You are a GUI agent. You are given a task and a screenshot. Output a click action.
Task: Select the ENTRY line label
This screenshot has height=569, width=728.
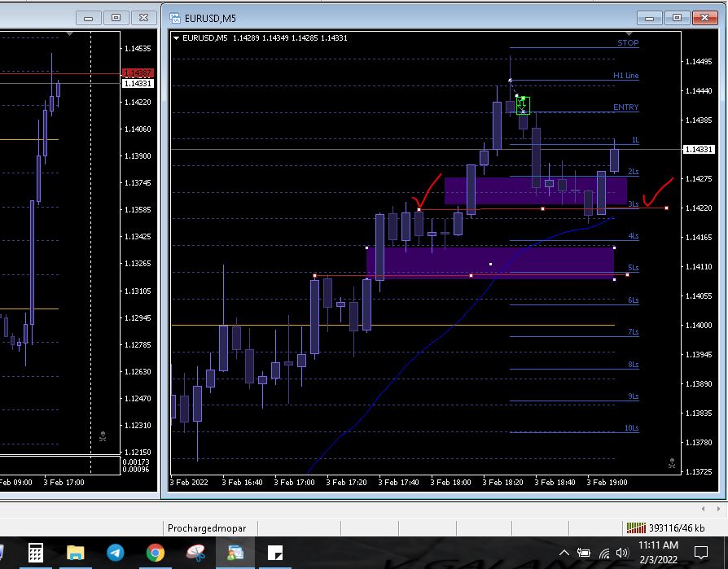pos(626,107)
